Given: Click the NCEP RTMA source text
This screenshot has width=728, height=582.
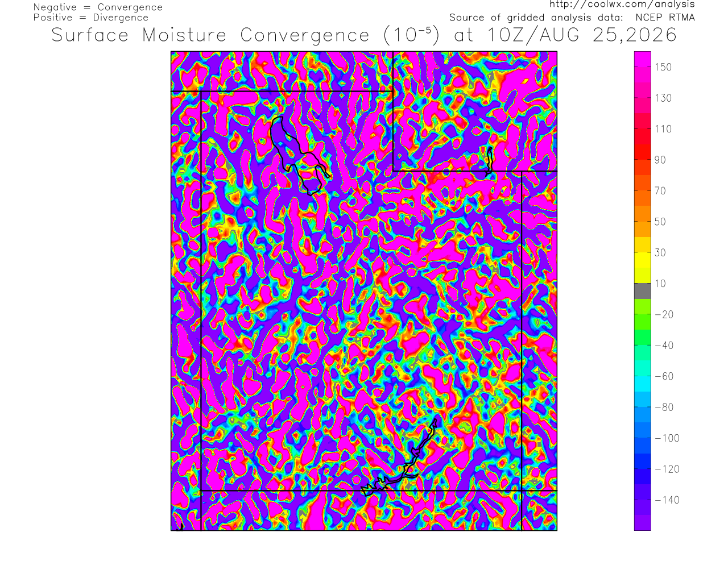Looking at the screenshot, I should (x=665, y=18).
